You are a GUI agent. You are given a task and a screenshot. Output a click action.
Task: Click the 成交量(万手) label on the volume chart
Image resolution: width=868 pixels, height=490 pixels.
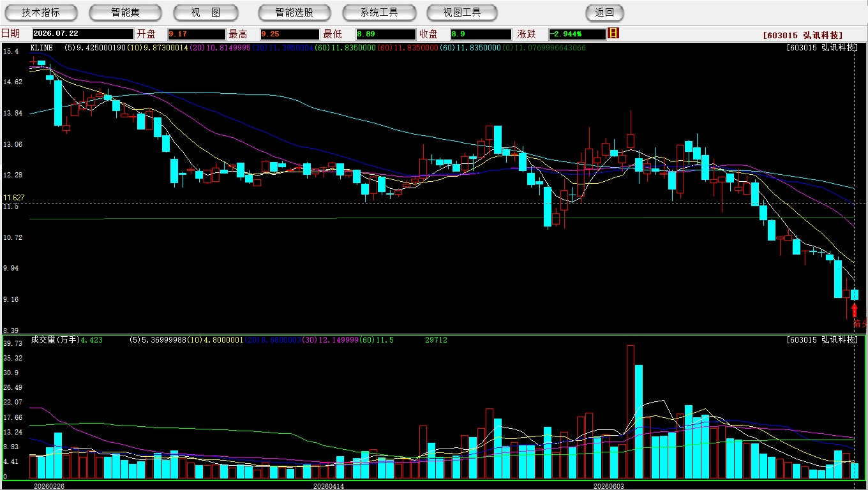click(55, 340)
